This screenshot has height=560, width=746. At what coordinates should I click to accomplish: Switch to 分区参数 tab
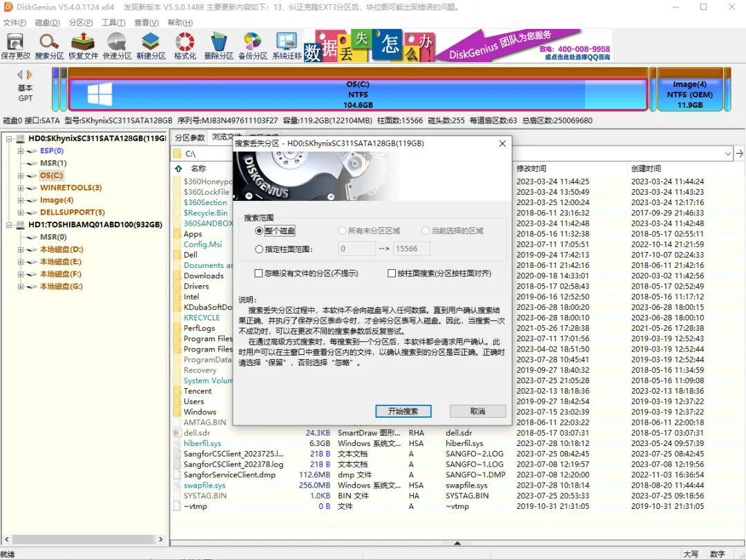point(189,137)
